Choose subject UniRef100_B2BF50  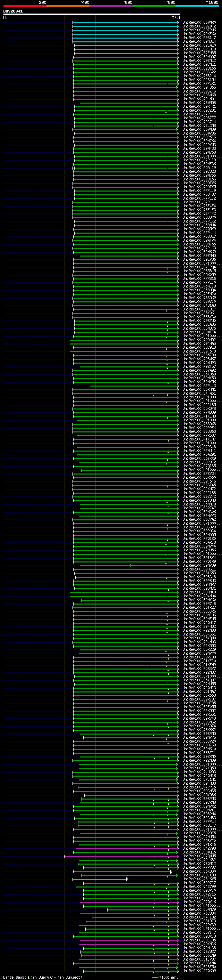[199, 967]
